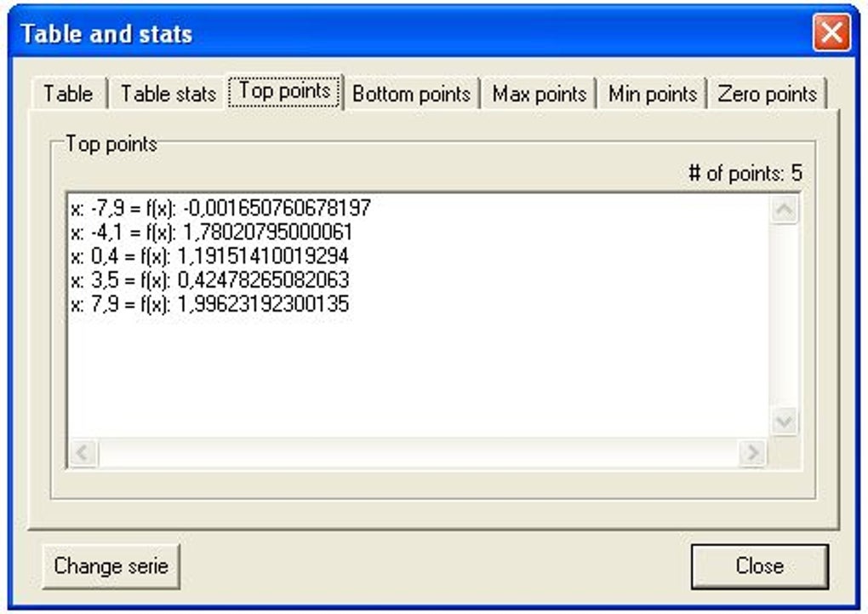Open the Zero points tab
Screen dimensions: 868x614
point(768,93)
